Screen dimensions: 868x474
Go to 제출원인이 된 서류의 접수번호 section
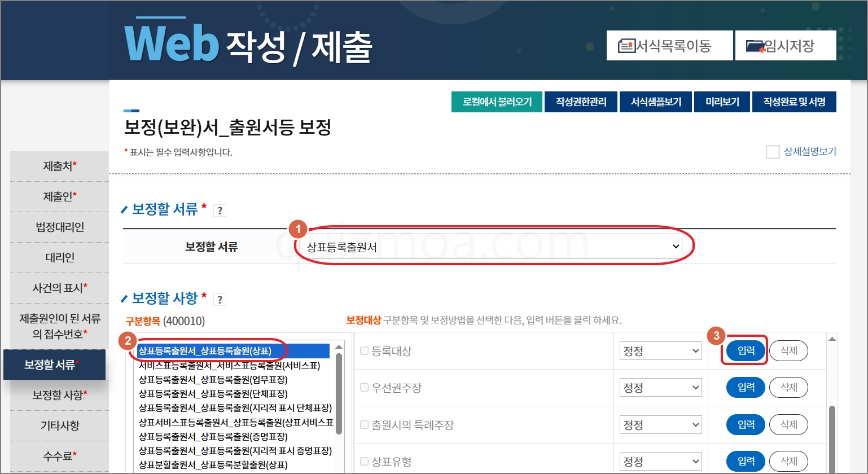pyautogui.click(x=60, y=326)
